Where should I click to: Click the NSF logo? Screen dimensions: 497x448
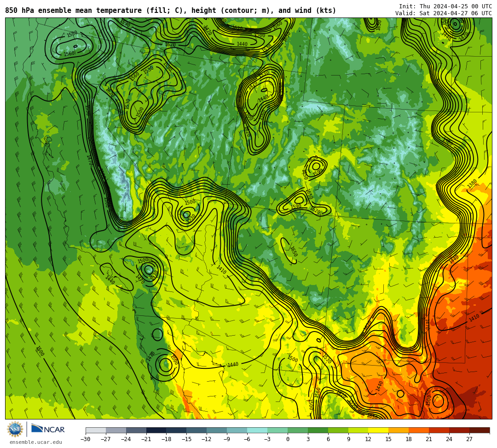coord(15,430)
